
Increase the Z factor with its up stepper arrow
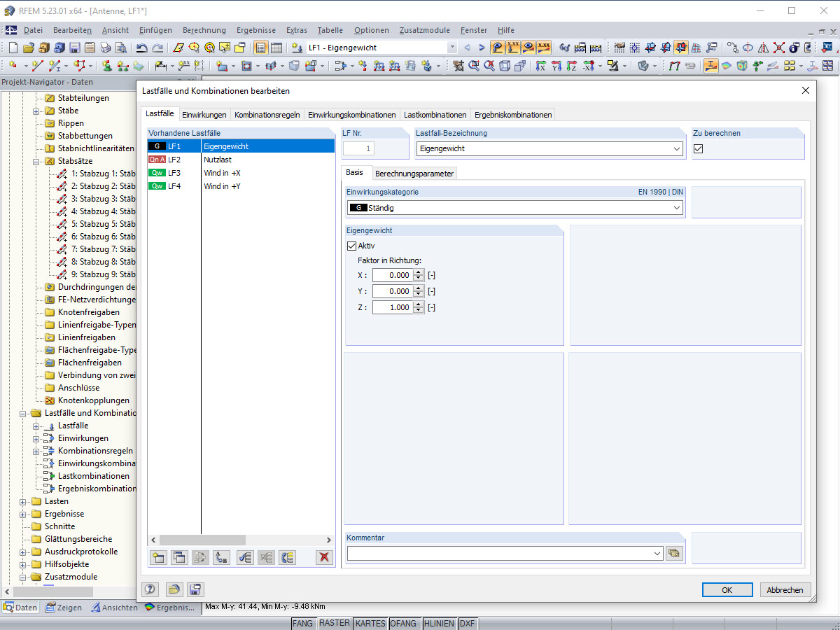[x=418, y=304]
